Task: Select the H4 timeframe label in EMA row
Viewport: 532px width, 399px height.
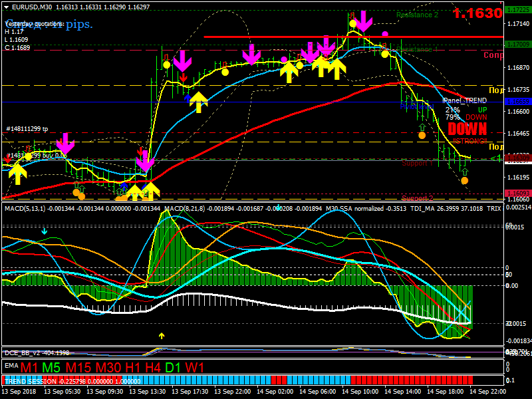Action: tap(153, 368)
